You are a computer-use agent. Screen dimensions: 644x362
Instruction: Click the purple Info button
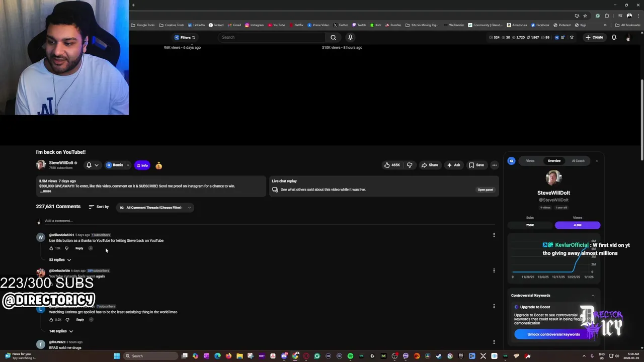coord(142,165)
